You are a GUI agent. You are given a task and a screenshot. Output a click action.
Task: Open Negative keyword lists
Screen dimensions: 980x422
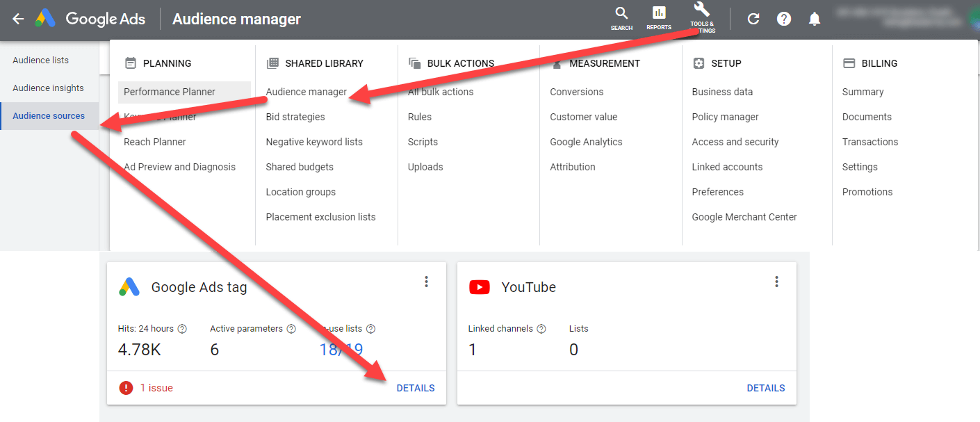[x=314, y=142]
